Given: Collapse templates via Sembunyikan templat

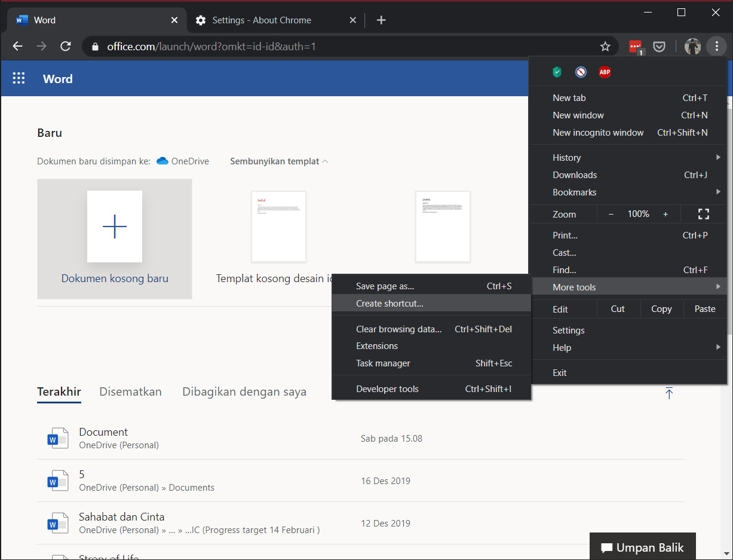Looking at the screenshot, I should [278, 161].
